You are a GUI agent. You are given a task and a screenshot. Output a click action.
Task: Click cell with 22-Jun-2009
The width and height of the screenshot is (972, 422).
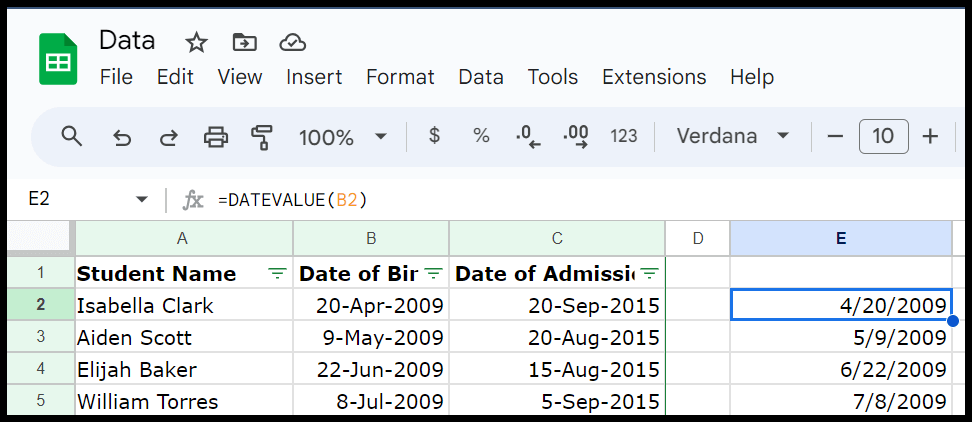[x=371, y=369]
